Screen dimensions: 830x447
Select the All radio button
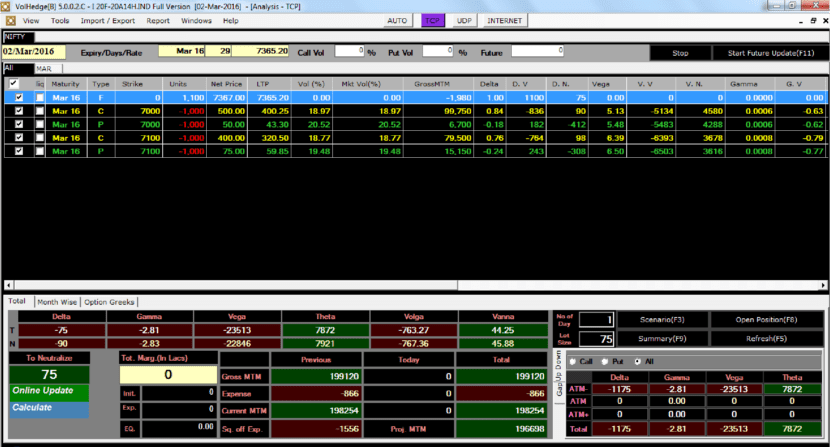coord(637,362)
